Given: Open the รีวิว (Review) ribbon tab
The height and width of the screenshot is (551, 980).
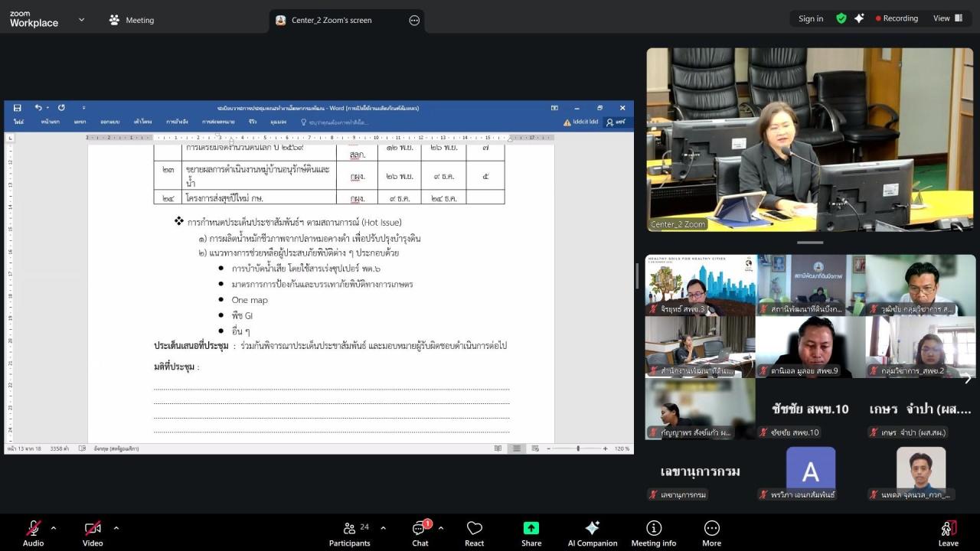Looking at the screenshot, I should point(252,122).
